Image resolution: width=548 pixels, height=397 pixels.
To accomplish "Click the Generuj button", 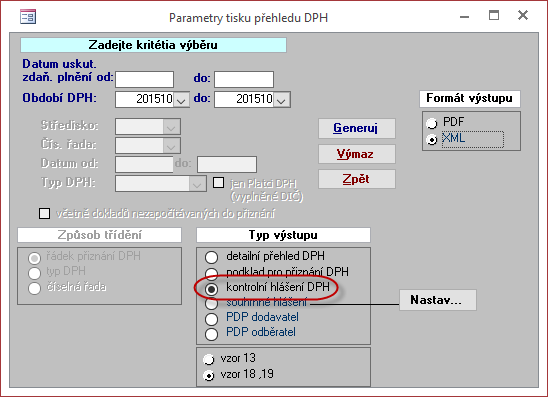I will point(356,128).
